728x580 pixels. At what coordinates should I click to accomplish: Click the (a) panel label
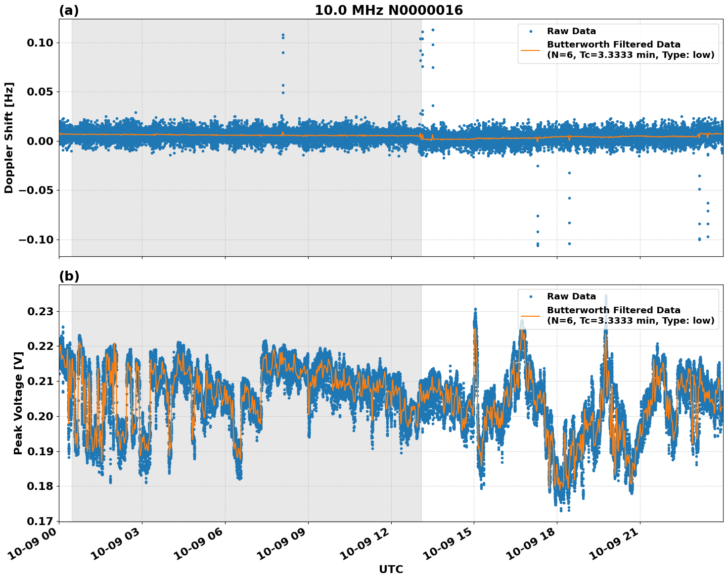[x=69, y=10]
